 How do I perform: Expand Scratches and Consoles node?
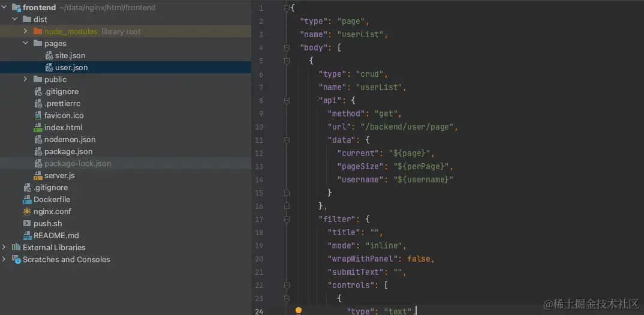pos(4,259)
